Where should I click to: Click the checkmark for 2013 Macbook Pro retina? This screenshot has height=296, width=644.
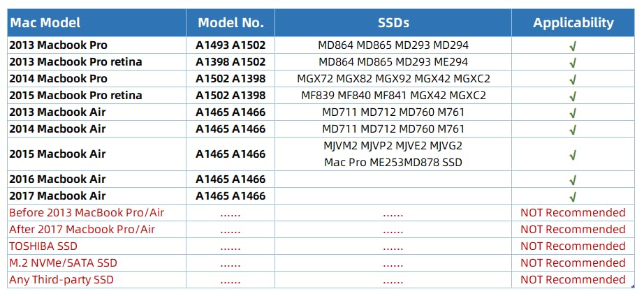point(573,62)
